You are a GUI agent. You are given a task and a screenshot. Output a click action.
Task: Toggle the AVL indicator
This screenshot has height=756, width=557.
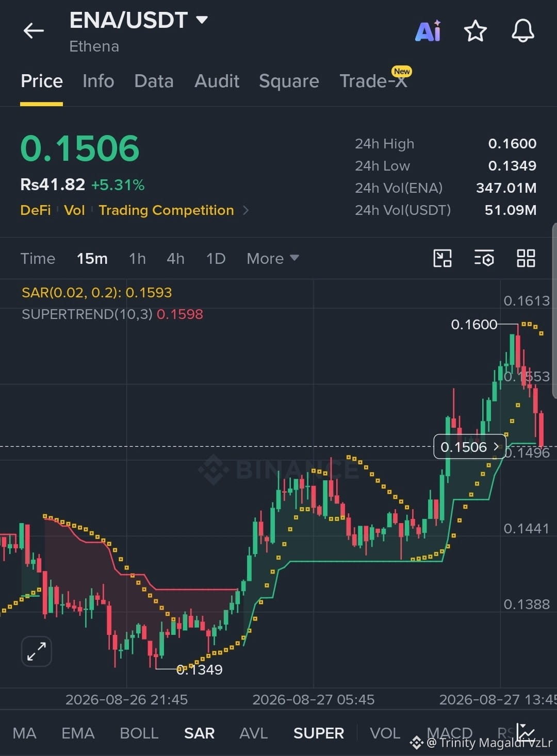coord(253,733)
